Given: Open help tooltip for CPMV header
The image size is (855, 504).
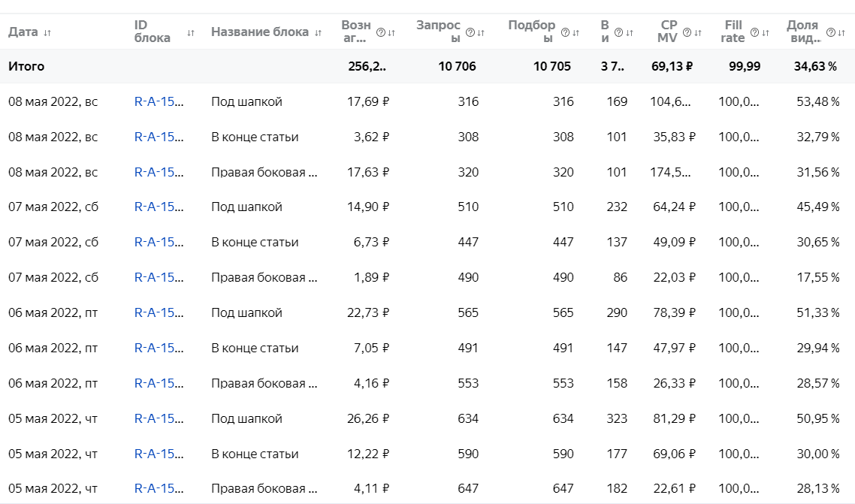Looking at the screenshot, I should [x=687, y=32].
